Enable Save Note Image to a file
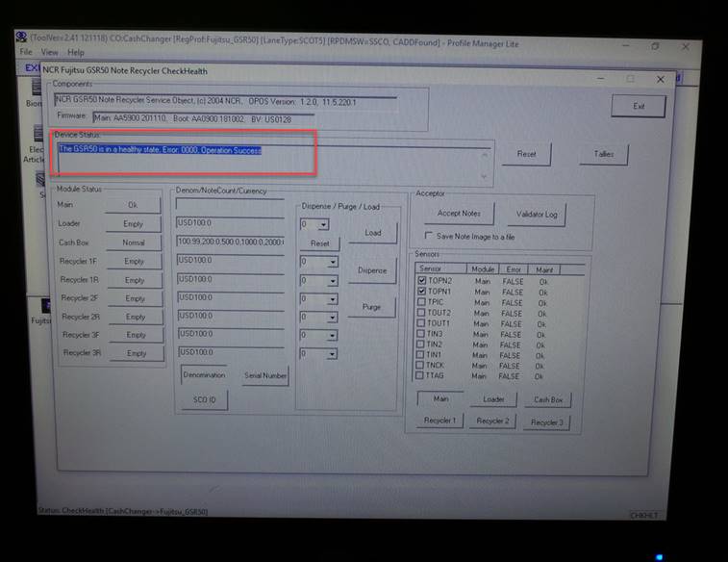This screenshot has height=562, width=728. tap(429, 236)
